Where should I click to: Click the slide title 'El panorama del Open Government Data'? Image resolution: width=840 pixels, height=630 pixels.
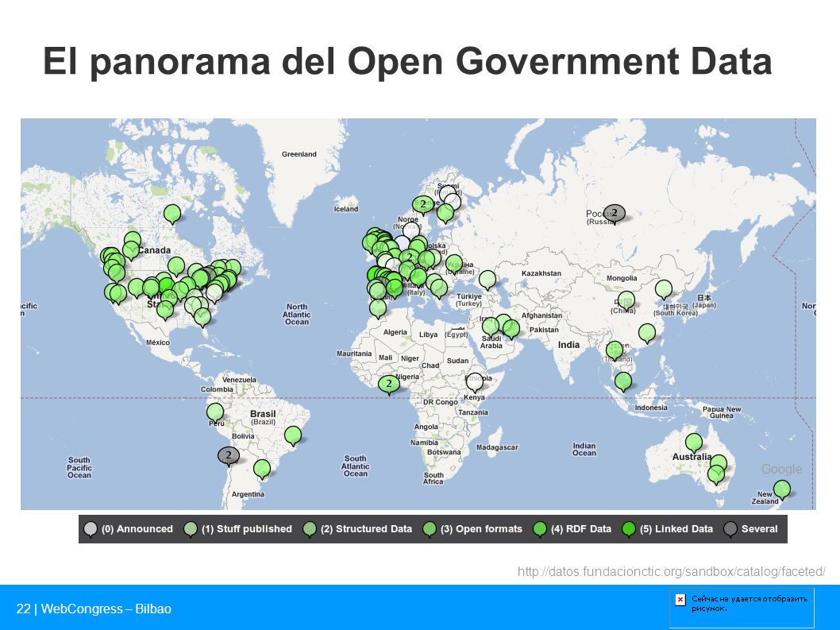click(x=407, y=61)
